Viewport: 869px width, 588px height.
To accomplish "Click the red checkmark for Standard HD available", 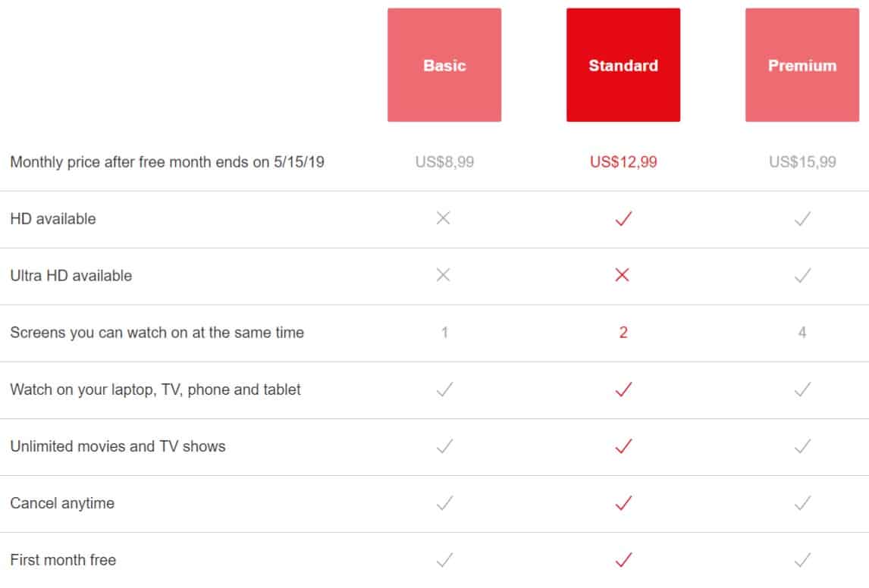I will coord(623,217).
